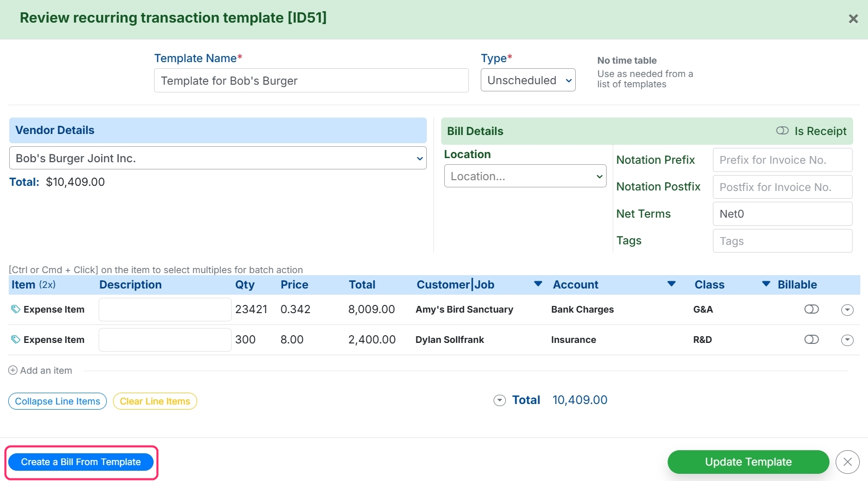Viewport: 868px width, 481px height.
Task: Click the plus icon next to Add an item
Action: coord(13,370)
